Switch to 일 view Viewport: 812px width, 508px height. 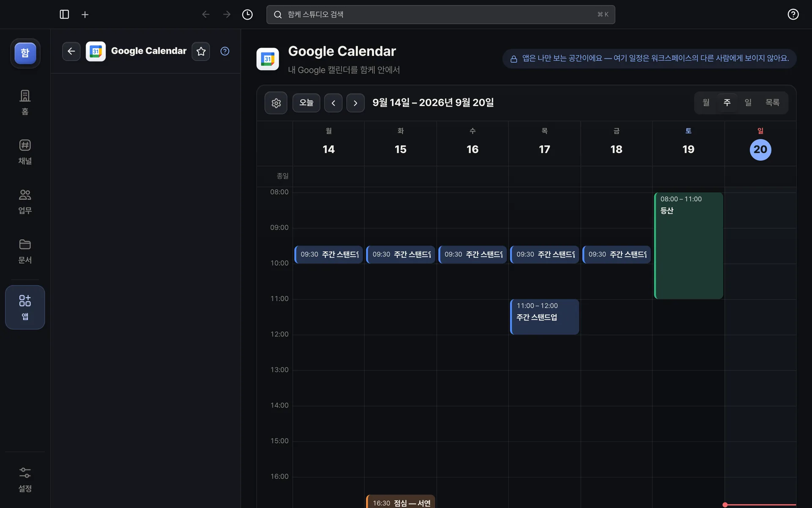(748, 102)
